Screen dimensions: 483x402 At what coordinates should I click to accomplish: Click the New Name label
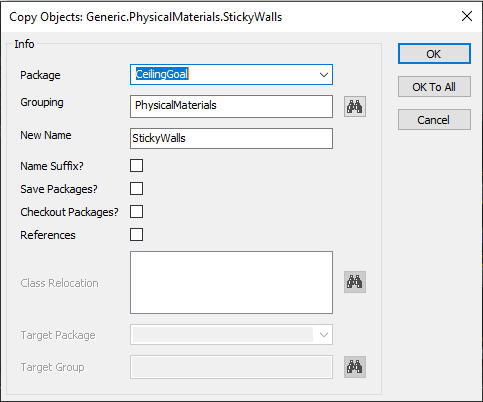46,135
